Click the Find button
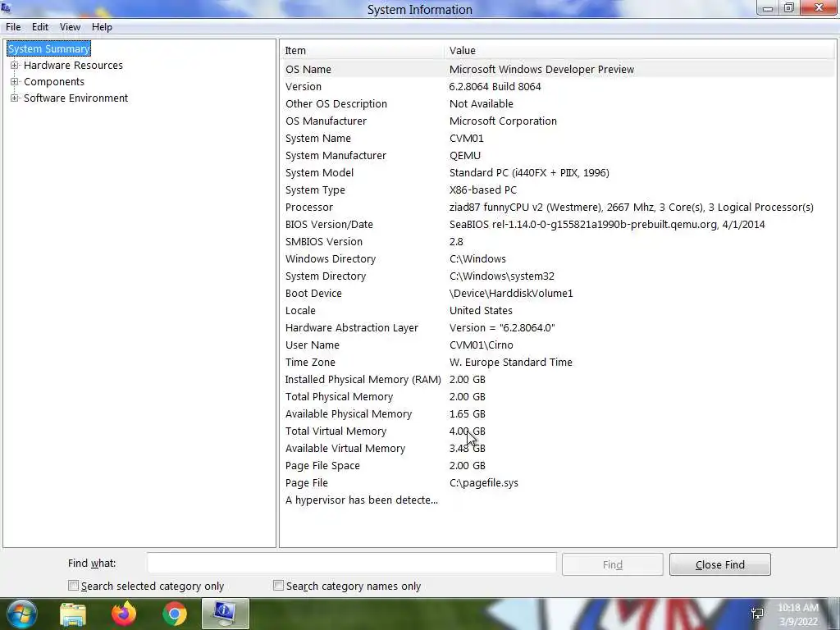 point(612,564)
